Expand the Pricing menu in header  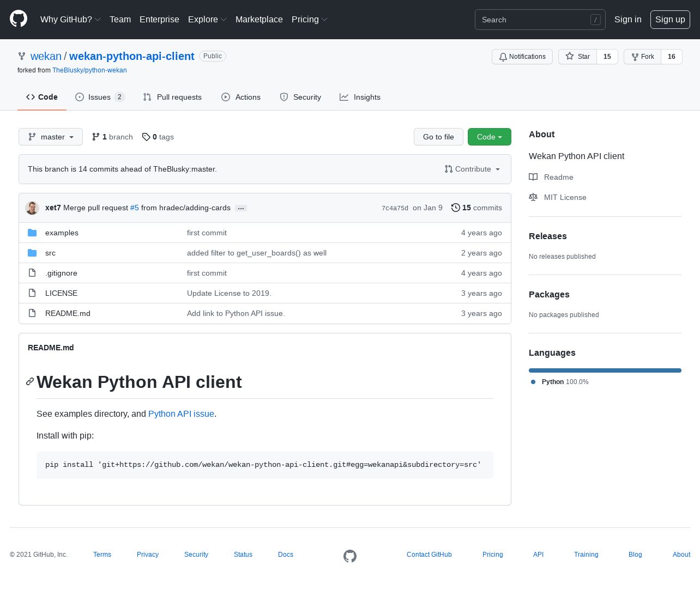click(x=310, y=19)
